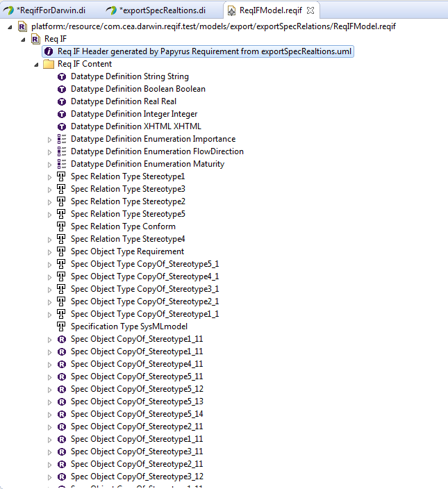
Task: Close the ReqIFModel.reqif tab
Action: [x=310, y=10]
